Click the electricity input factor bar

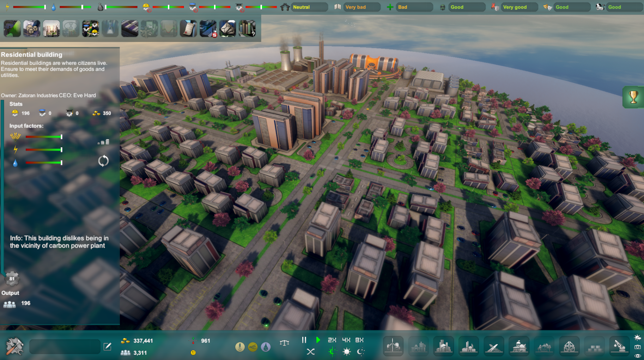pos(44,150)
